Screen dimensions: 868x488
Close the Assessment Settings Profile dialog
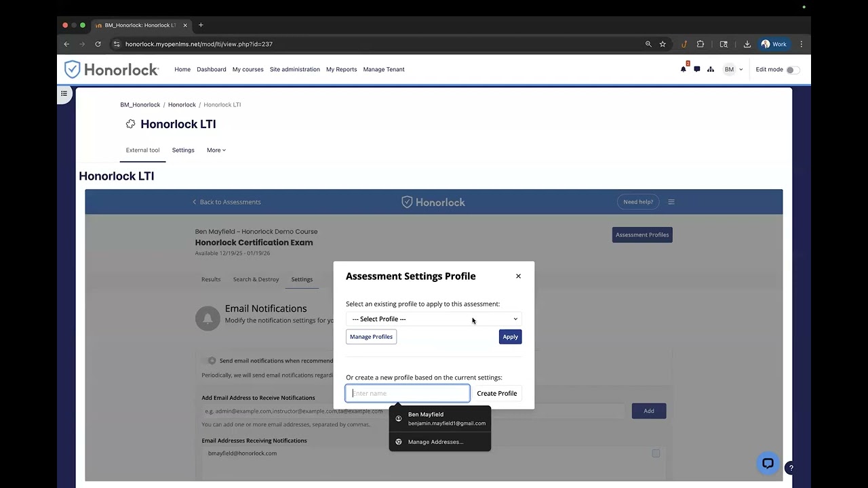point(518,276)
